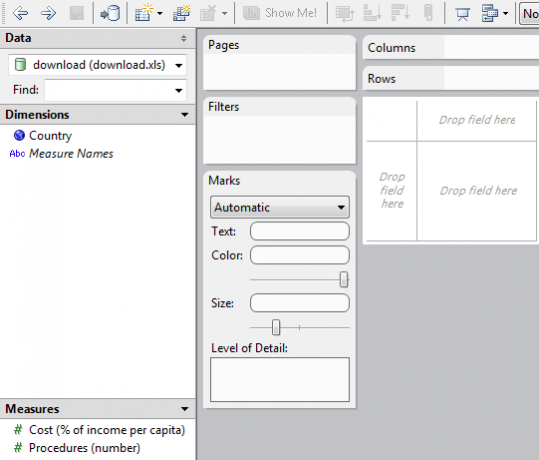Viewport: 539px width, 460px height.
Task: Click the forward arrow (redo) toolbar icon
Action: 48,13
